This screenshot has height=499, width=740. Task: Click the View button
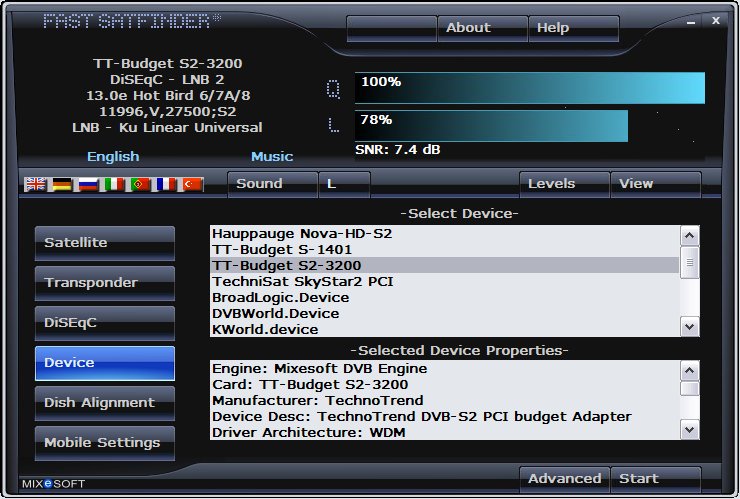click(656, 184)
